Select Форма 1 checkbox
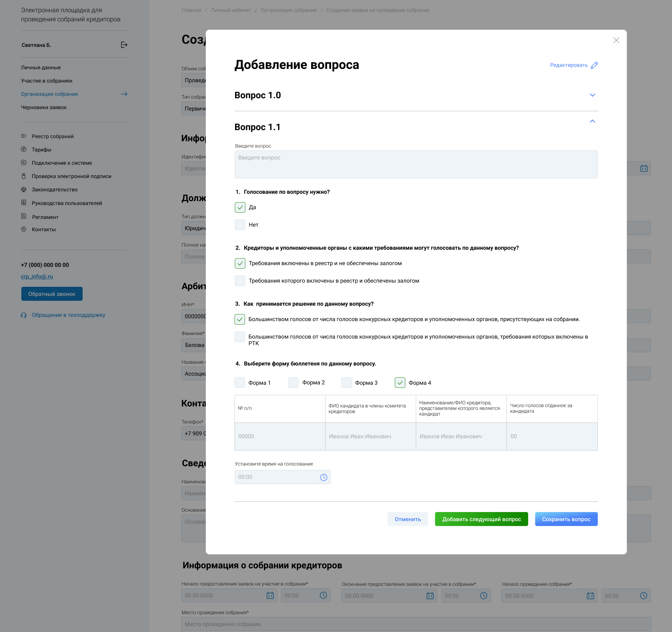 click(x=240, y=383)
